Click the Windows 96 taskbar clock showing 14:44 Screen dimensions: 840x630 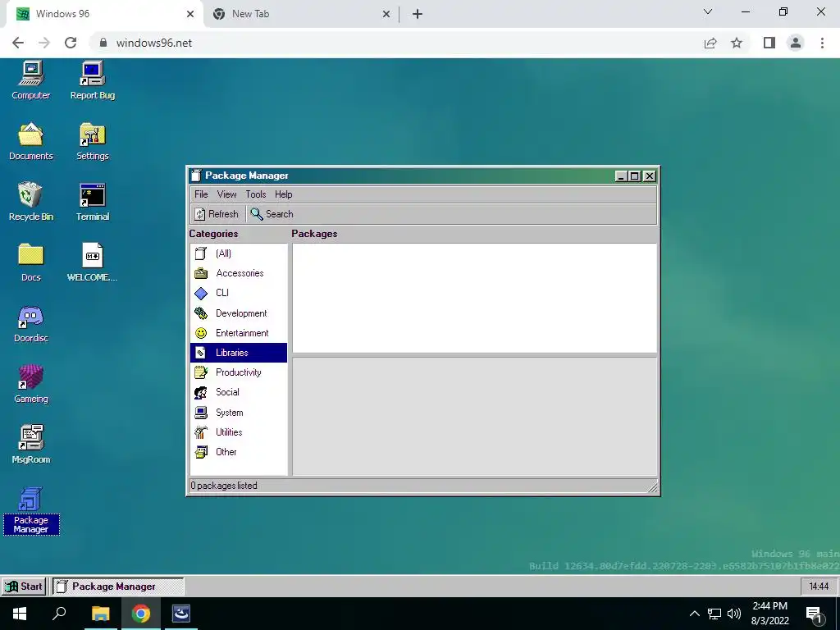tap(819, 587)
